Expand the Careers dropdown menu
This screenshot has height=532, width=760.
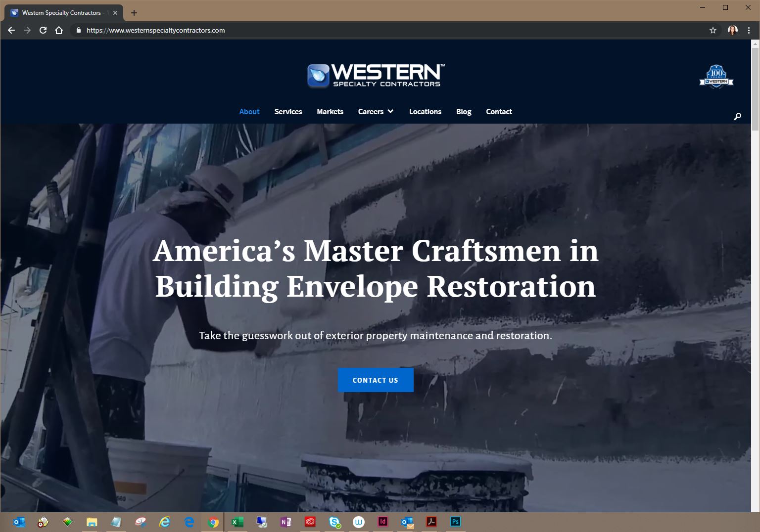pos(376,112)
